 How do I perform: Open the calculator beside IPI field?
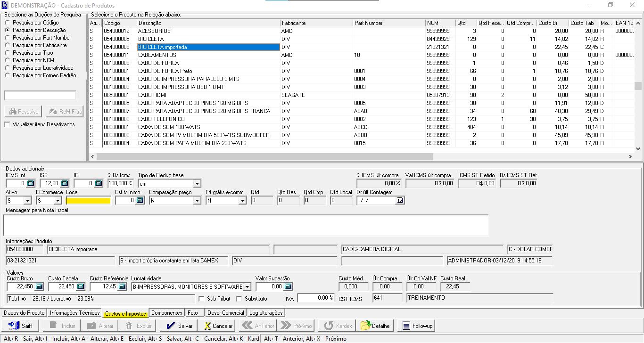pyautogui.click(x=99, y=183)
